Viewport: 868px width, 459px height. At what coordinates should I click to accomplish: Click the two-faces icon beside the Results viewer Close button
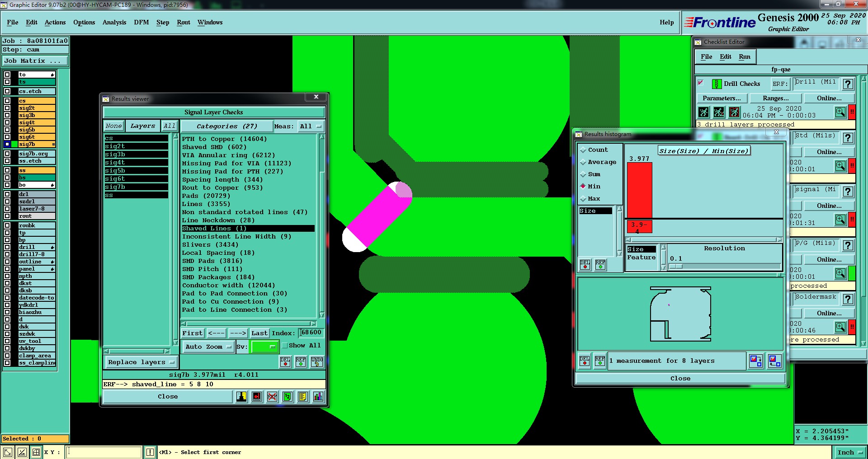click(x=241, y=397)
